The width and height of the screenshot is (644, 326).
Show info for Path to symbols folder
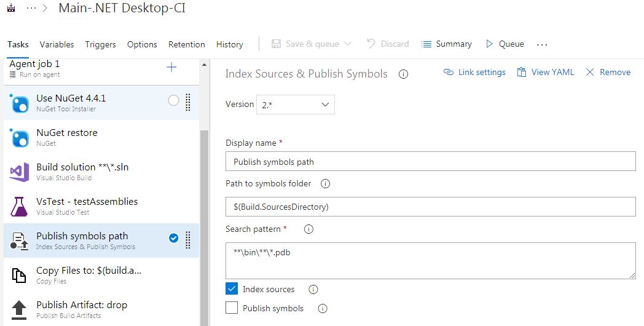click(x=325, y=184)
